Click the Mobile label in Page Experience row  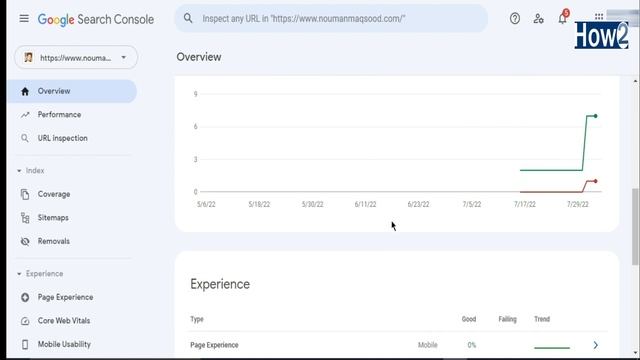pyautogui.click(x=427, y=345)
